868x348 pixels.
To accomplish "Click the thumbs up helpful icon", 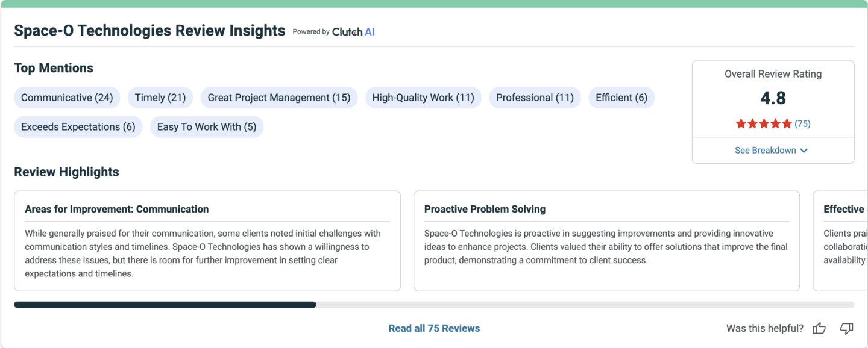I will point(819,328).
